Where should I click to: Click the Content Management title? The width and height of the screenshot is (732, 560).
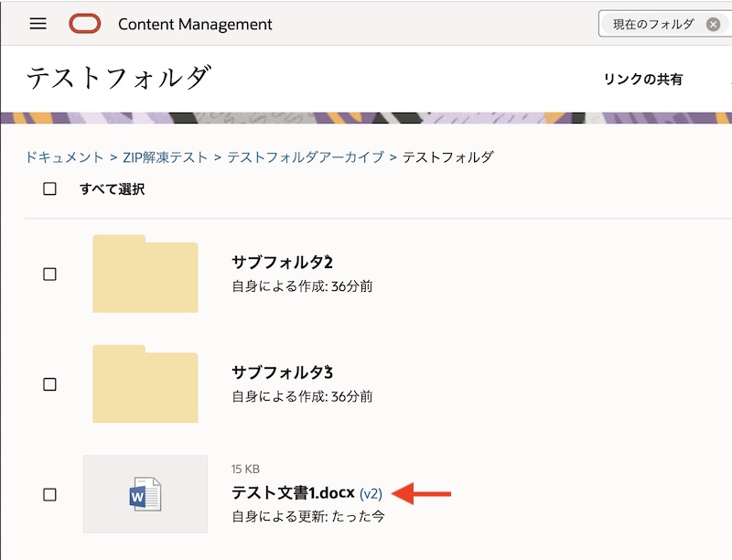195,25
